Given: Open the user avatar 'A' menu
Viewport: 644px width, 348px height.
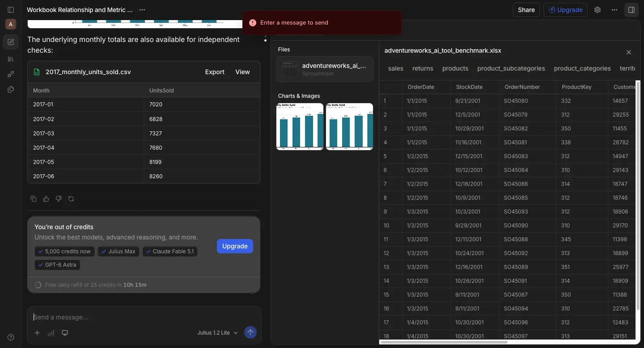Looking at the screenshot, I should [11, 24].
